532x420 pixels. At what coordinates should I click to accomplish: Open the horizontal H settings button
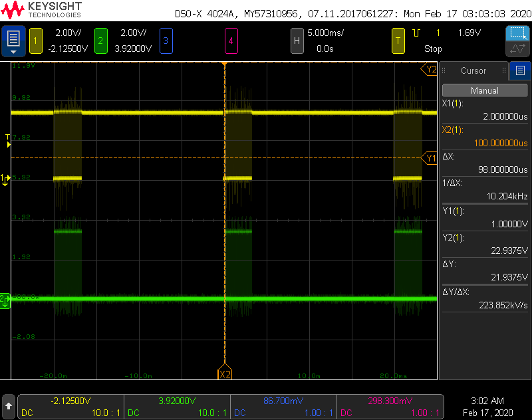pos(297,41)
